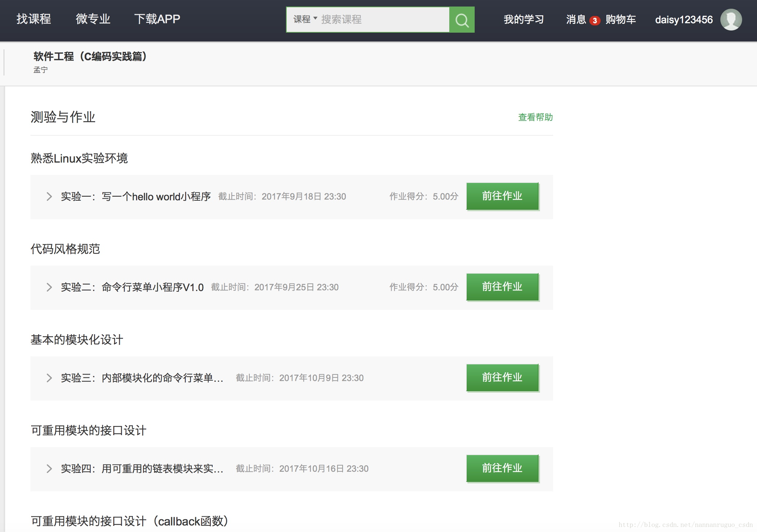
Task: Click the 可重用模块的接口设计 section heading
Action: tap(89, 430)
